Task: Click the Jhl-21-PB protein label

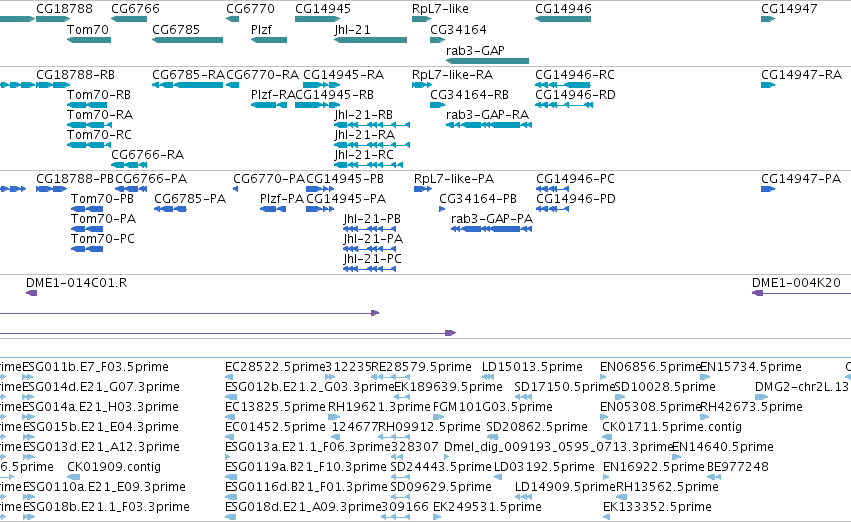Action: pos(372,219)
